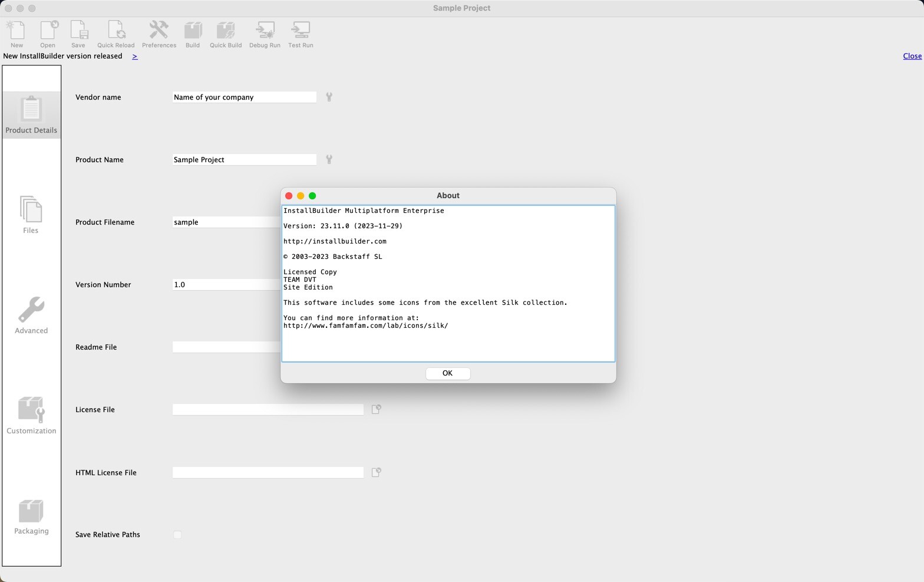This screenshot has width=924, height=582.
Task: Click the 'Site Edition' text in About
Action: 308,287
